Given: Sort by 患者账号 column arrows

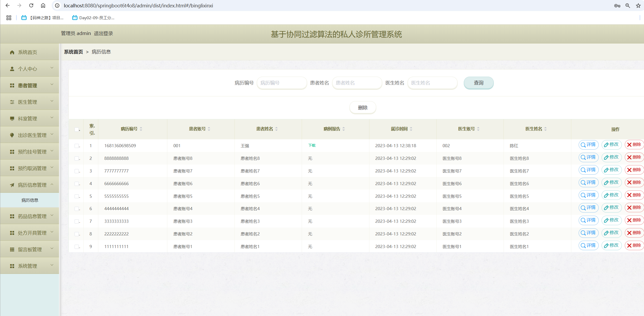Looking at the screenshot, I should 209,129.
